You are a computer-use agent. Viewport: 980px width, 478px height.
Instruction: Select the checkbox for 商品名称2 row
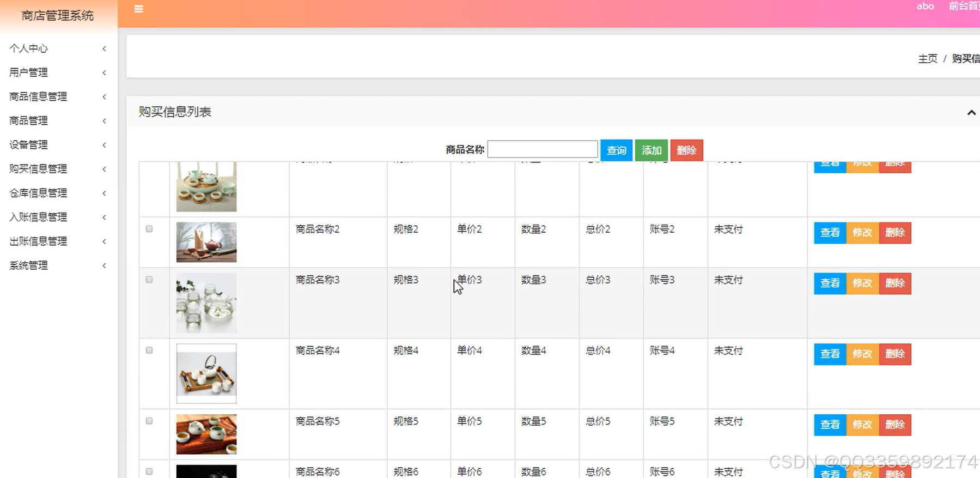pos(149,229)
